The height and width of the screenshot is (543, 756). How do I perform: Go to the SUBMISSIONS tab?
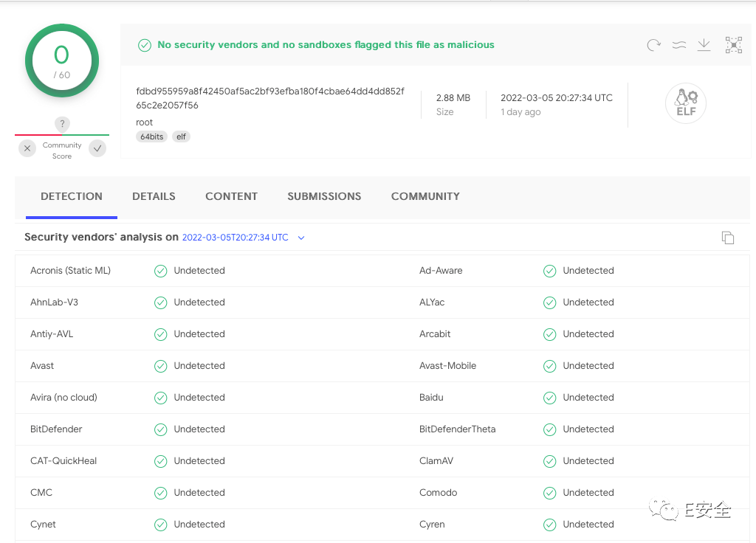point(324,196)
